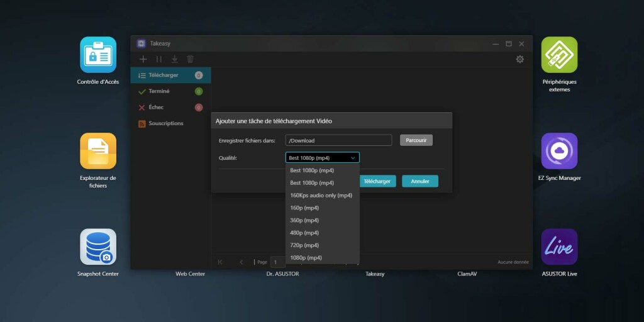Click the green Terminé count badge
The height and width of the screenshot is (322, 644).
199,91
